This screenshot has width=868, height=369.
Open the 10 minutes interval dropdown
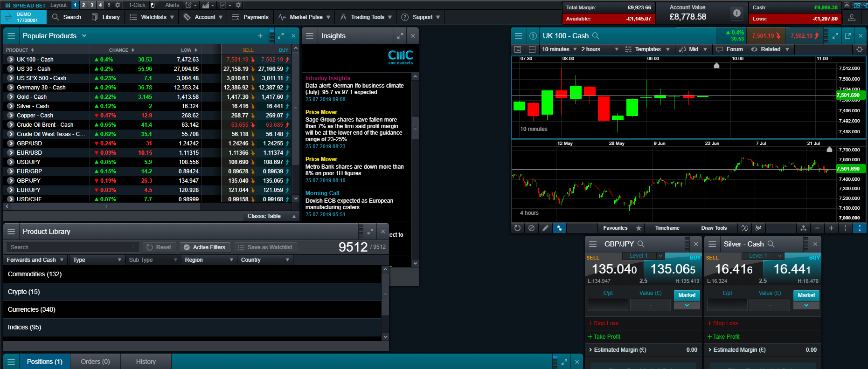pyautogui.click(x=559, y=49)
